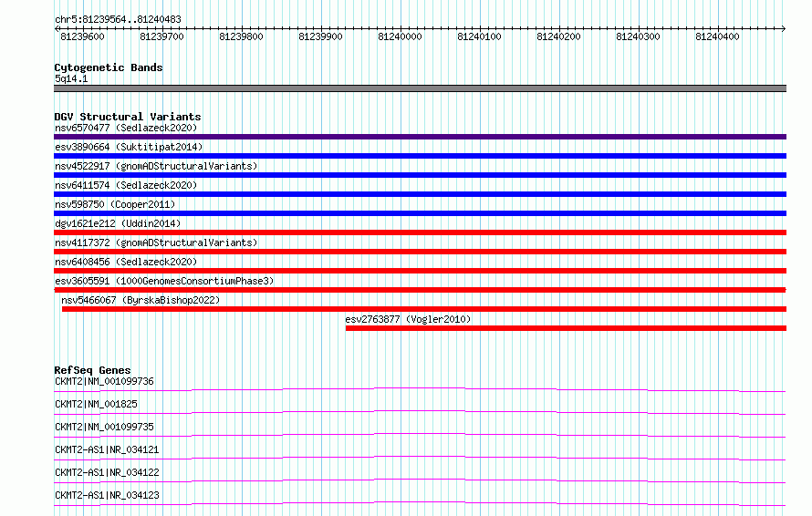Click ruler tick label 81240200

pos(558,36)
